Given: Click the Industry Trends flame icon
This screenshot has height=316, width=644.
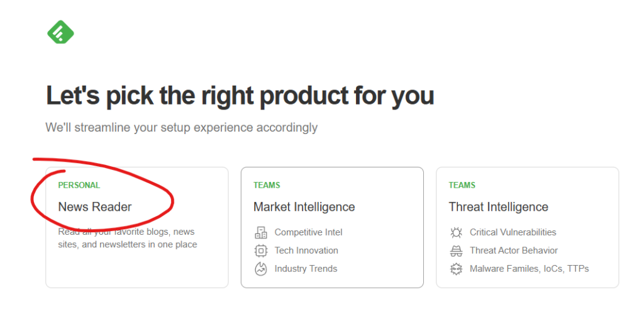Looking at the screenshot, I should click(x=261, y=269).
